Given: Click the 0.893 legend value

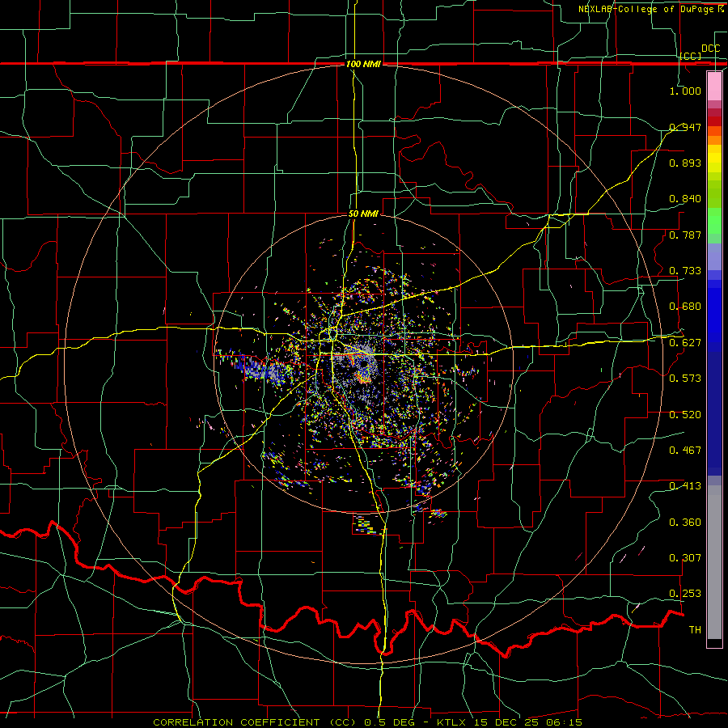Looking at the screenshot, I should click(x=685, y=163).
